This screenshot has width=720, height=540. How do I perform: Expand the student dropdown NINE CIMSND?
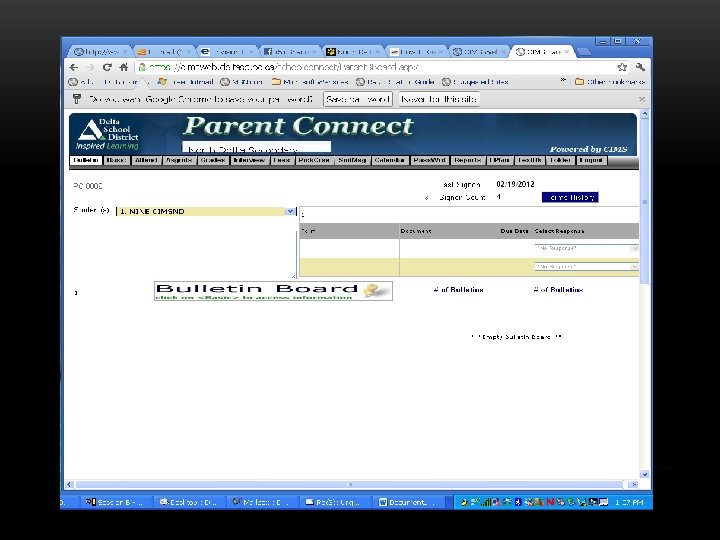click(x=290, y=211)
